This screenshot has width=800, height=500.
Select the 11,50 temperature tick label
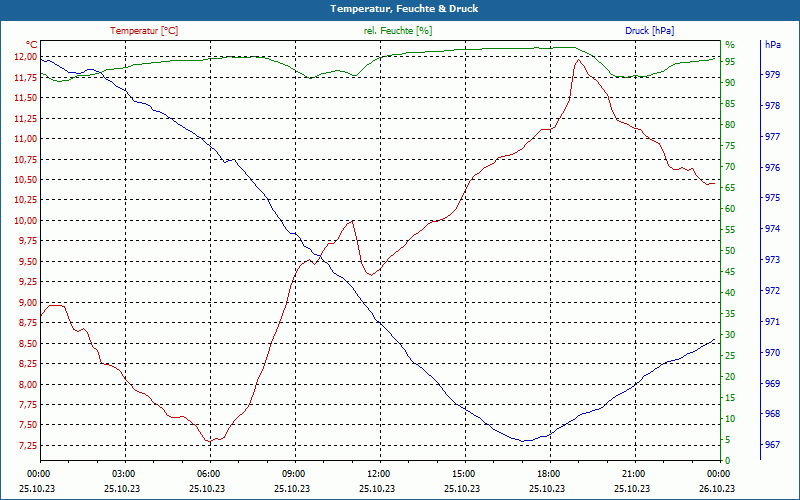(x=25, y=97)
